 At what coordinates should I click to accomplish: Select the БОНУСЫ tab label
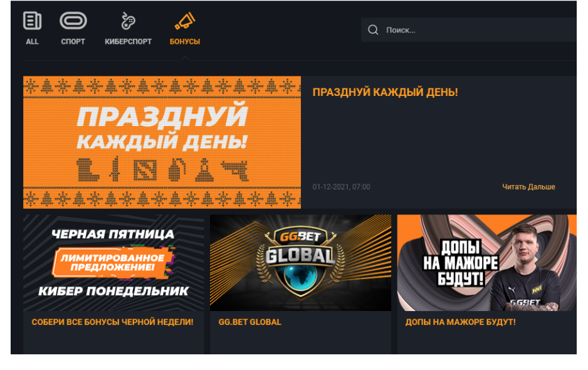(x=185, y=41)
